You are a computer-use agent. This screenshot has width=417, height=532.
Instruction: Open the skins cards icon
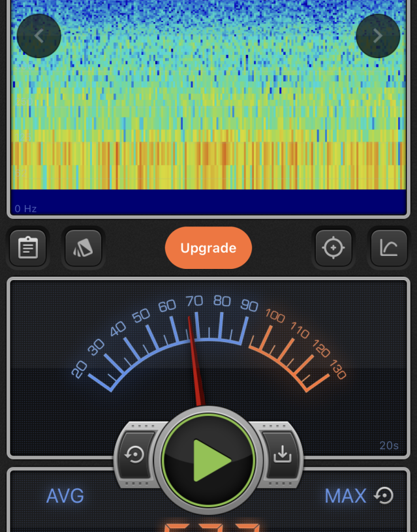tap(84, 248)
